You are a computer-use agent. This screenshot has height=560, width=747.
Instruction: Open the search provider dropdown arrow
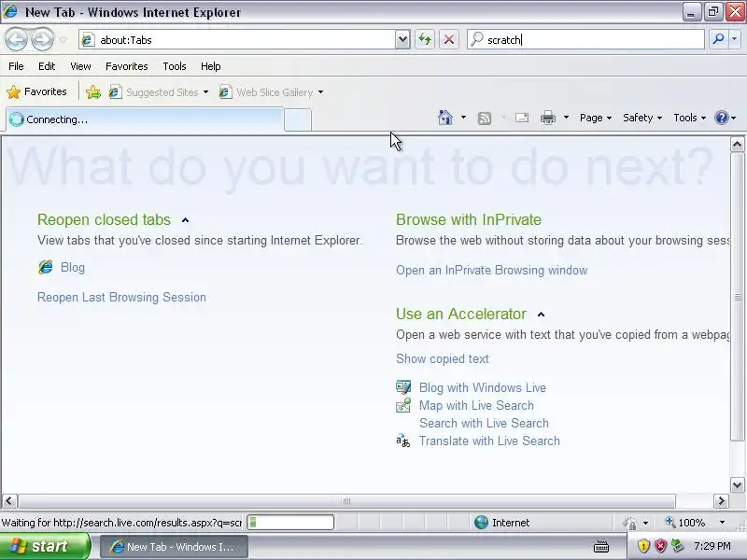coord(734,39)
